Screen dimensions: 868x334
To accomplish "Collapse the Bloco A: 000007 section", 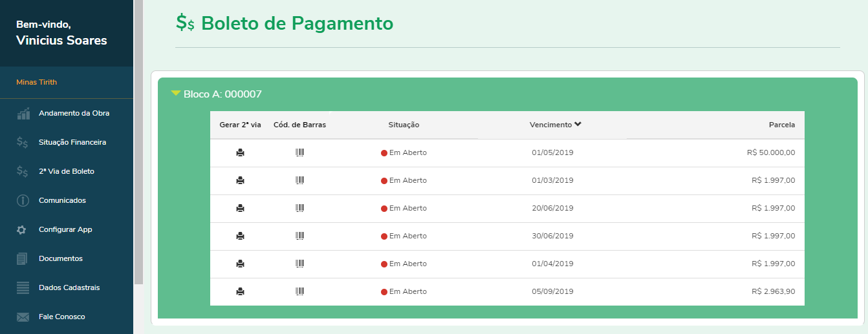I will (175, 94).
